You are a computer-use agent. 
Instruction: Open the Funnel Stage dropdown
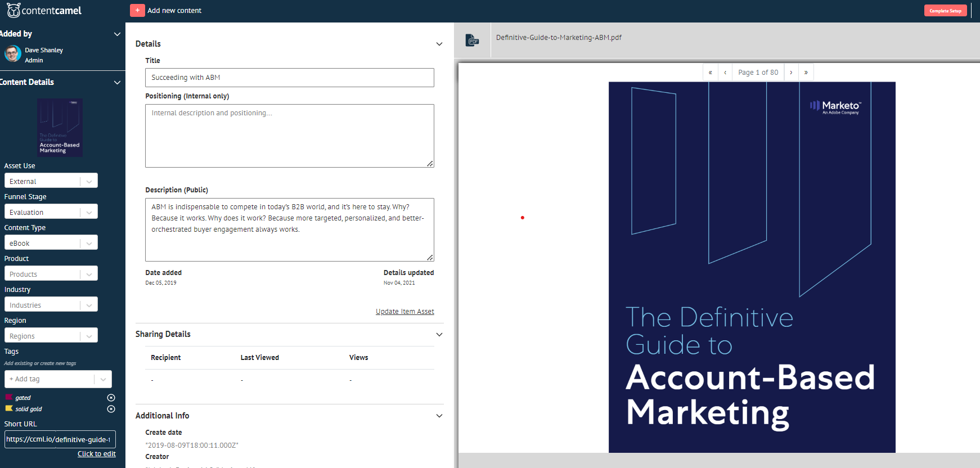click(51, 211)
